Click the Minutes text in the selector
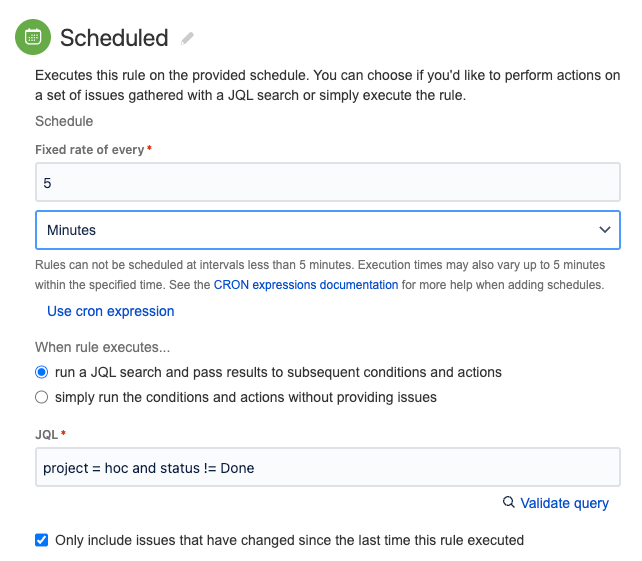This screenshot has width=642, height=561. (71, 230)
